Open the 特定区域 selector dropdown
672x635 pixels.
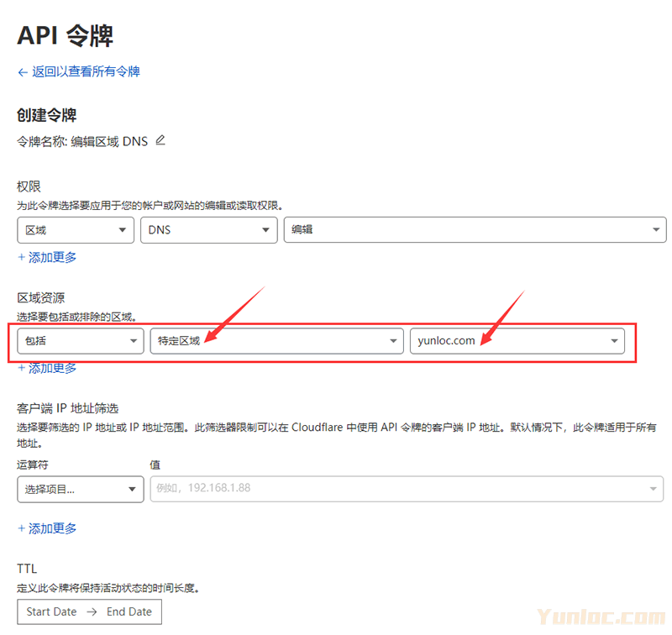pyautogui.click(x=277, y=340)
